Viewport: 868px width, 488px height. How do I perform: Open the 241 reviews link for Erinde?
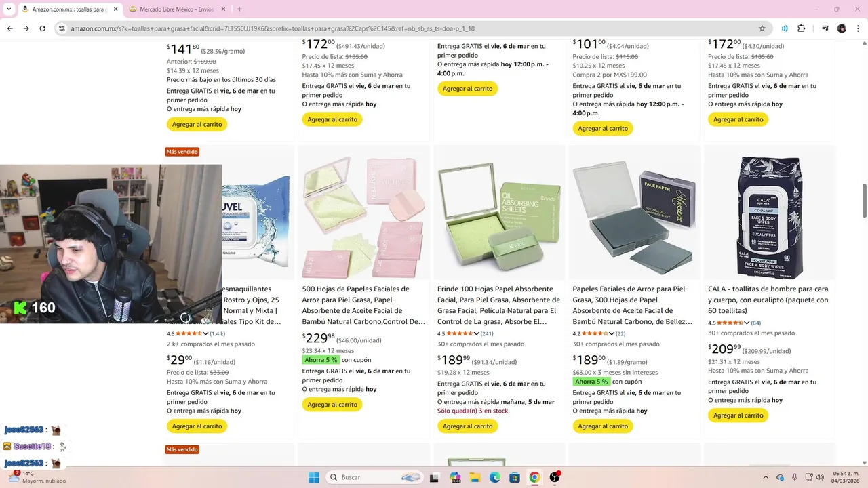pyautogui.click(x=487, y=333)
